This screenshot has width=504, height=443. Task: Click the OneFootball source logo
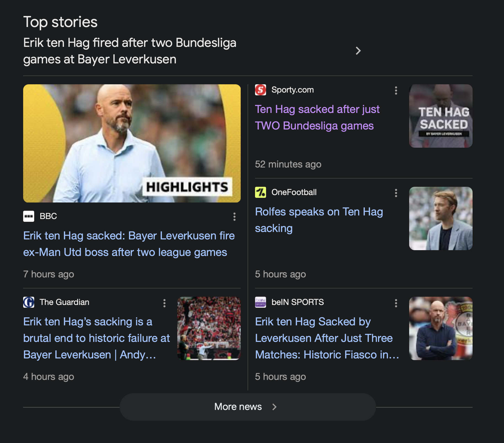click(x=261, y=192)
